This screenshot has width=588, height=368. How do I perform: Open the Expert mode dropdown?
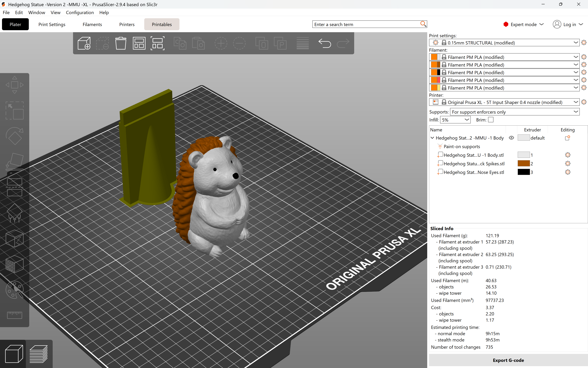tap(523, 24)
